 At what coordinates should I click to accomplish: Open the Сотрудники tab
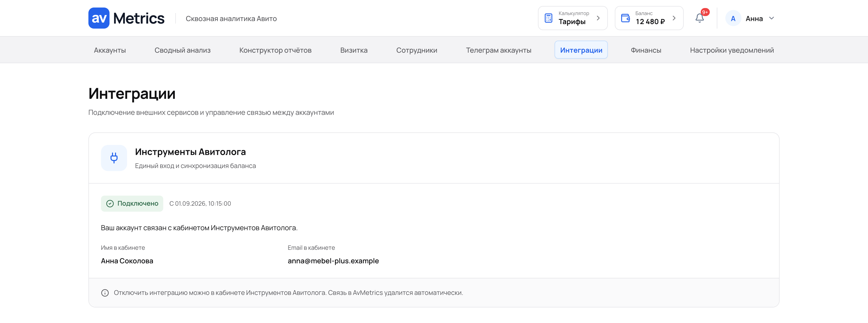click(416, 50)
